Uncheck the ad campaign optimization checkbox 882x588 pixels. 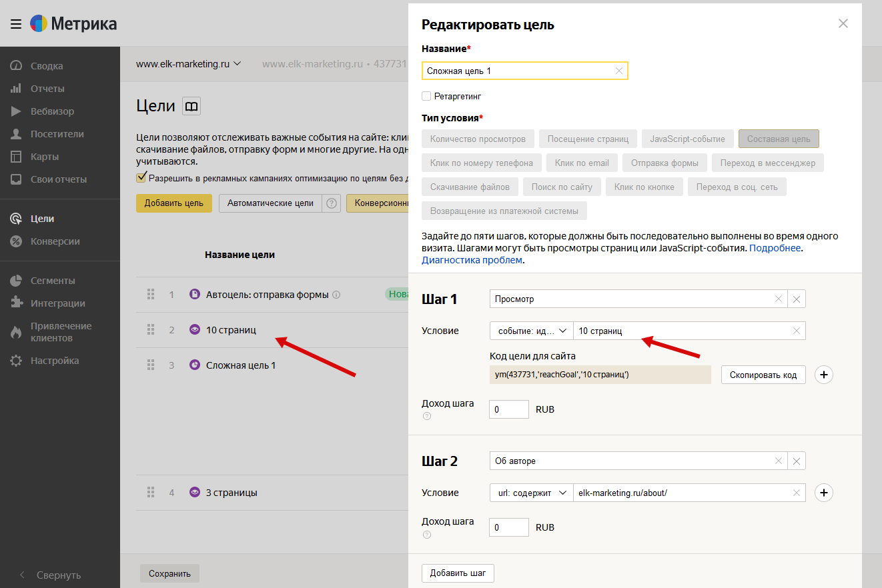pos(141,178)
